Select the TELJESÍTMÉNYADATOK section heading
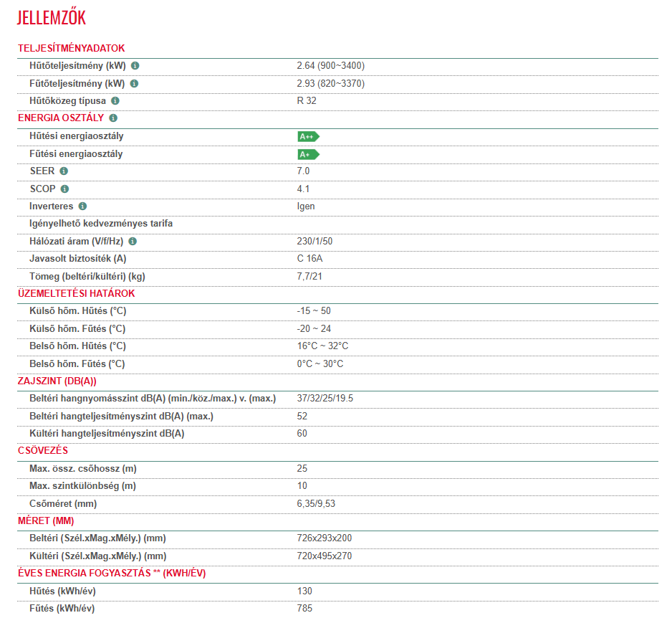 [x=72, y=48]
